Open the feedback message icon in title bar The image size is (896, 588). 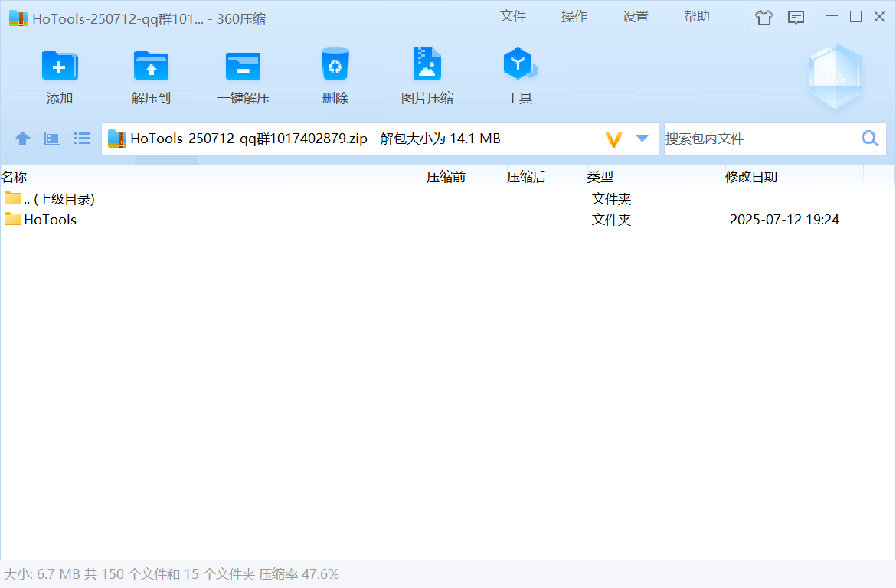796,18
